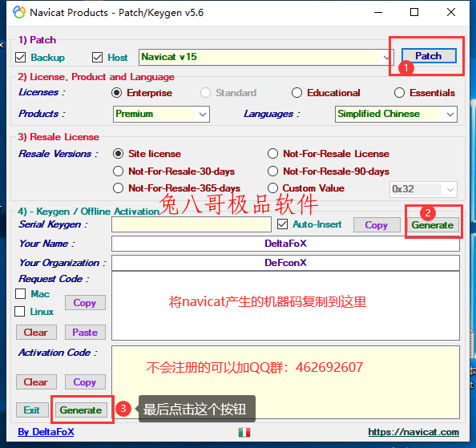Choose the Essentials license option

coord(399,93)
